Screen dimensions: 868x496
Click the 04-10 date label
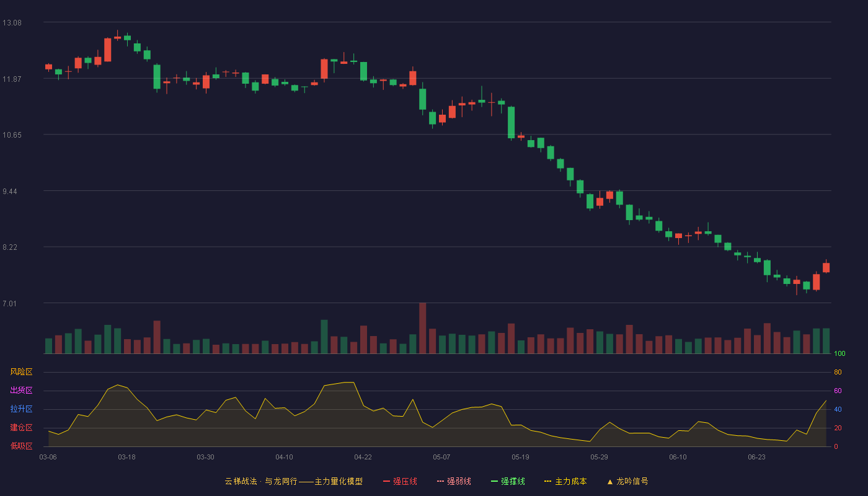coord(285,457)
